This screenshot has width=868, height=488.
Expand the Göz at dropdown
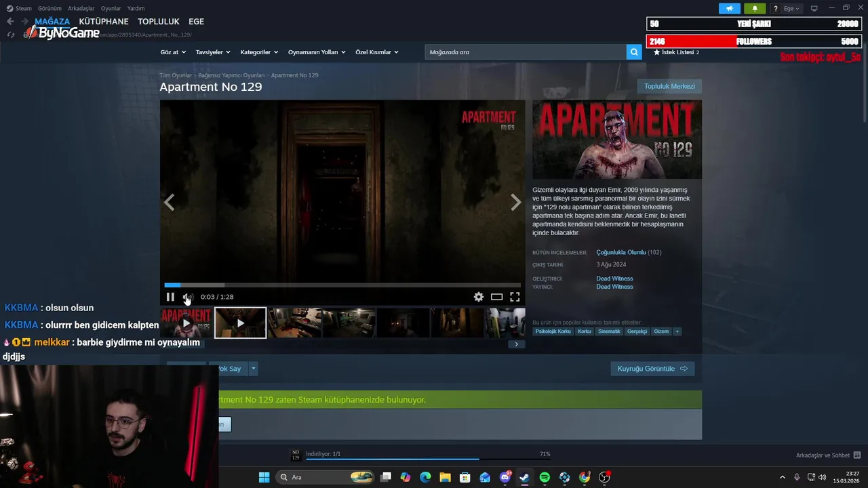(x=173, y=52)
